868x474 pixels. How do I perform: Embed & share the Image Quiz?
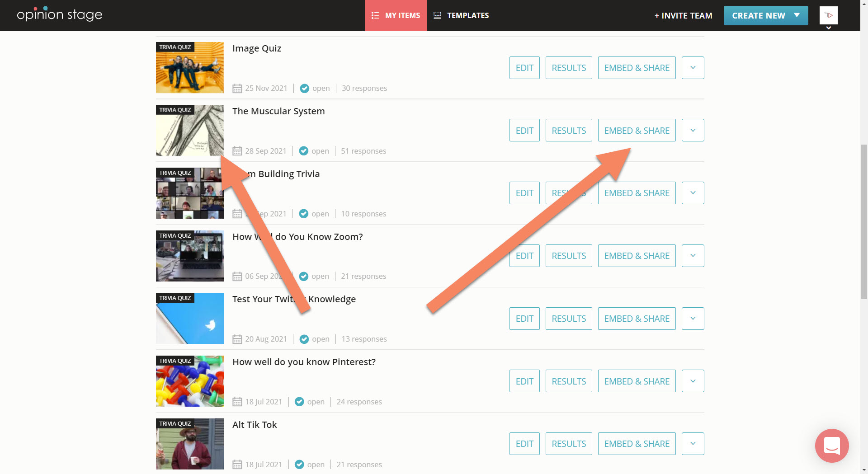click(637, 68)
